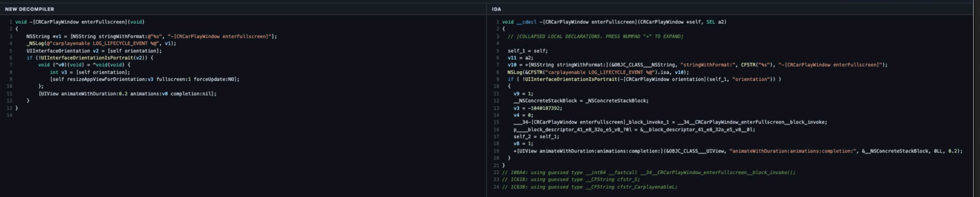This screenshot has width=980, height=197.
Task: Click resizeAppViewForOrientation method call
Action: pos(145,79)
